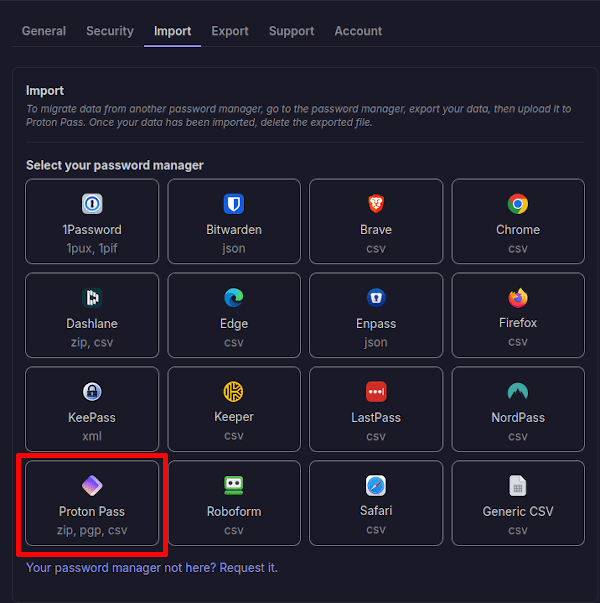Screen dimensions: 600x603
Task: Click the Generic CSV file icon
Action: click(518, 485)
